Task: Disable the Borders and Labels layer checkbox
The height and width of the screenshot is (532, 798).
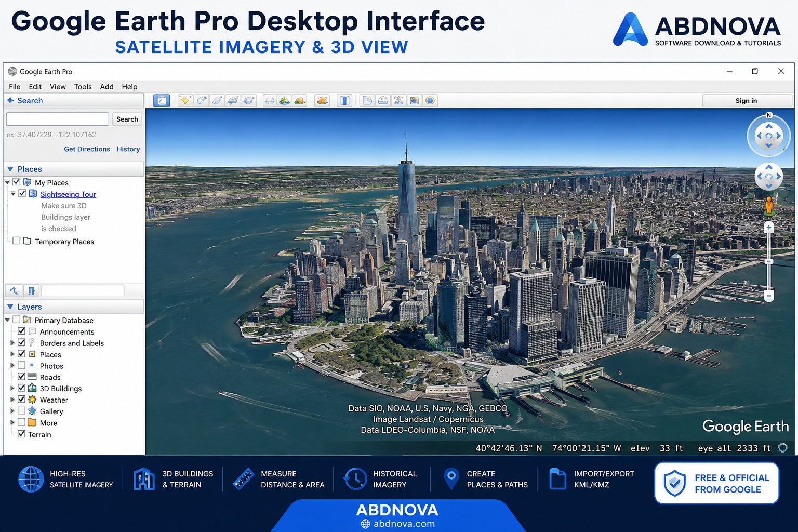Action: pos(22,342)
